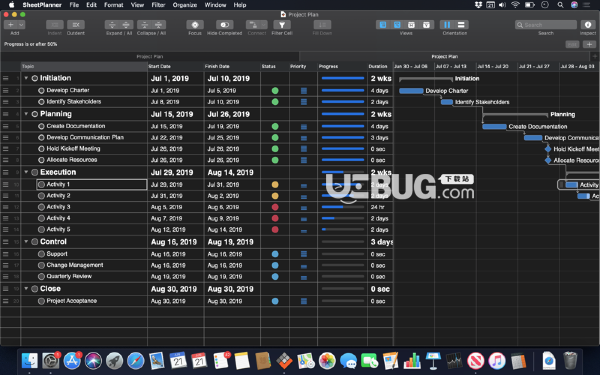Select the second Views icon
600x375 pixels.
(x=397, y=25)
